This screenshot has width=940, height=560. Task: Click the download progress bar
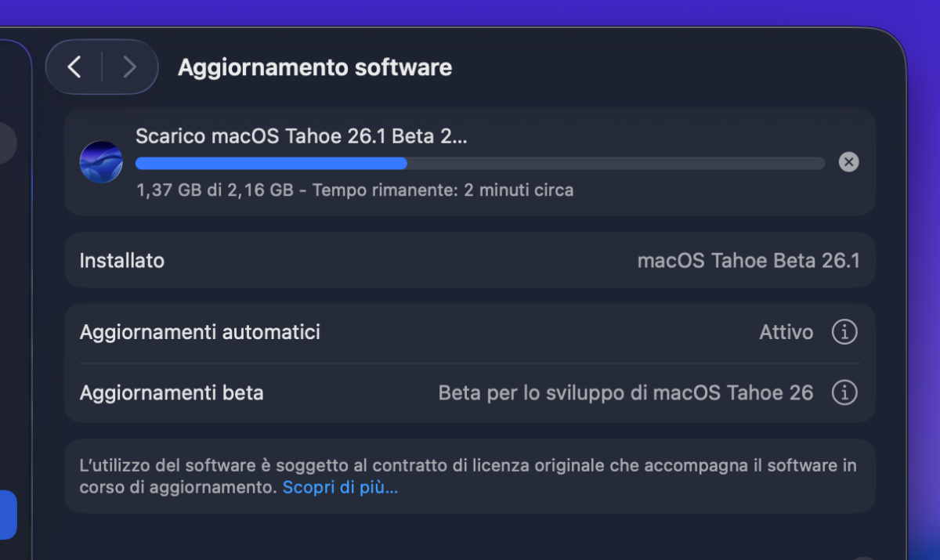point(479,163)
